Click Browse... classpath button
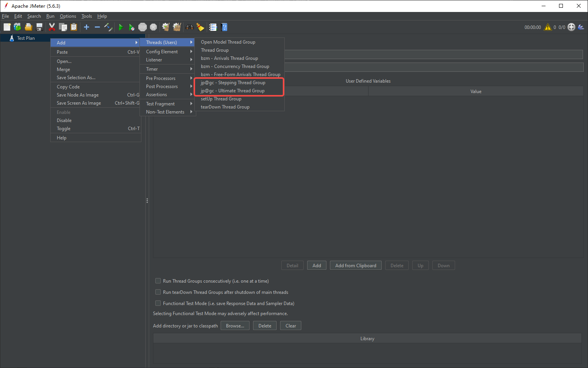 [235, 326]
